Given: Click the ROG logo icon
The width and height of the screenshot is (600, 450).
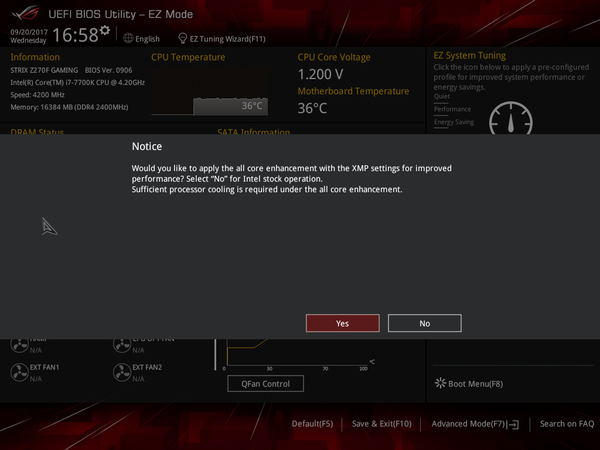Looking at the screenshot, I should [x=25, y=13].
